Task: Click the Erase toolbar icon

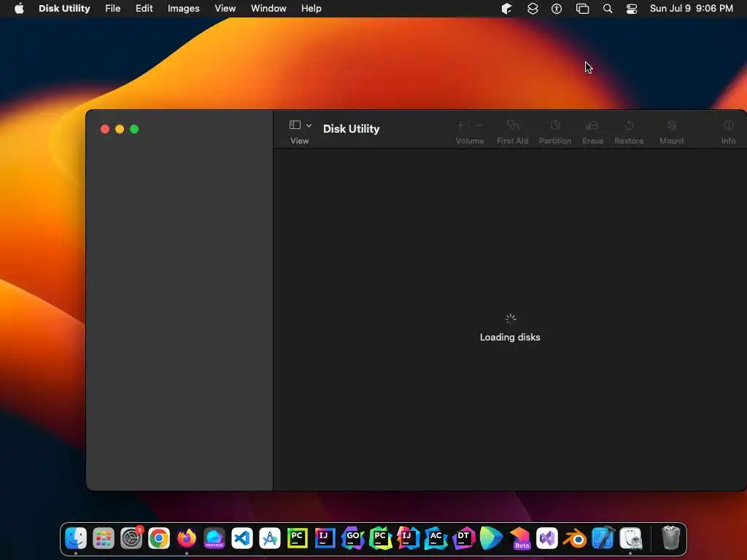Action: coord(592,125)
